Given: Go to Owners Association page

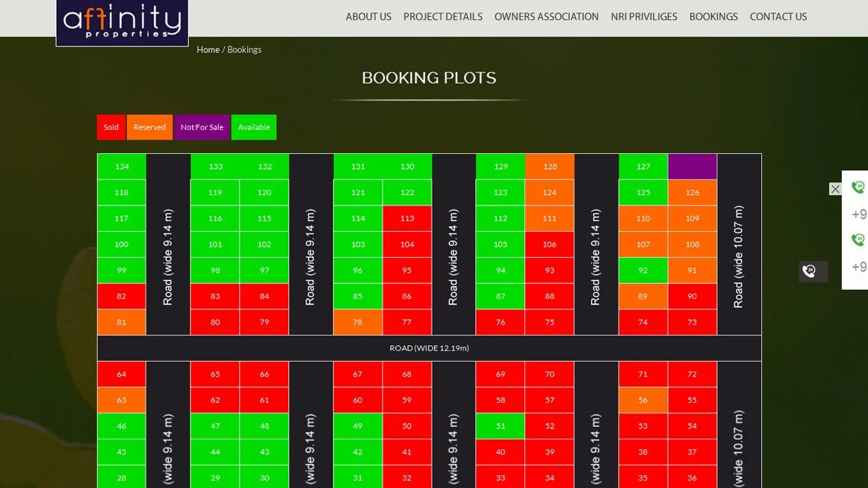Looking at the screenshot, I should click(546, 16).
